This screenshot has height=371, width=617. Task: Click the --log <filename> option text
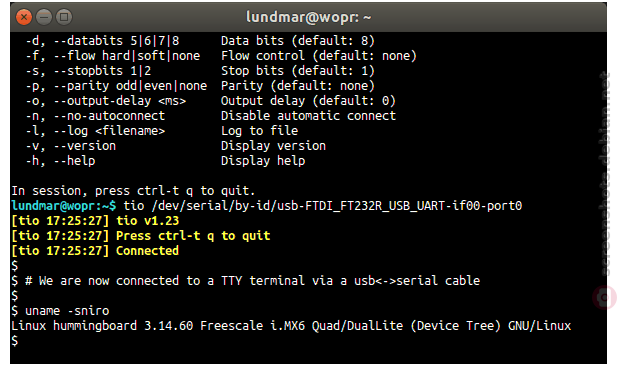click(x=109, y=131)
